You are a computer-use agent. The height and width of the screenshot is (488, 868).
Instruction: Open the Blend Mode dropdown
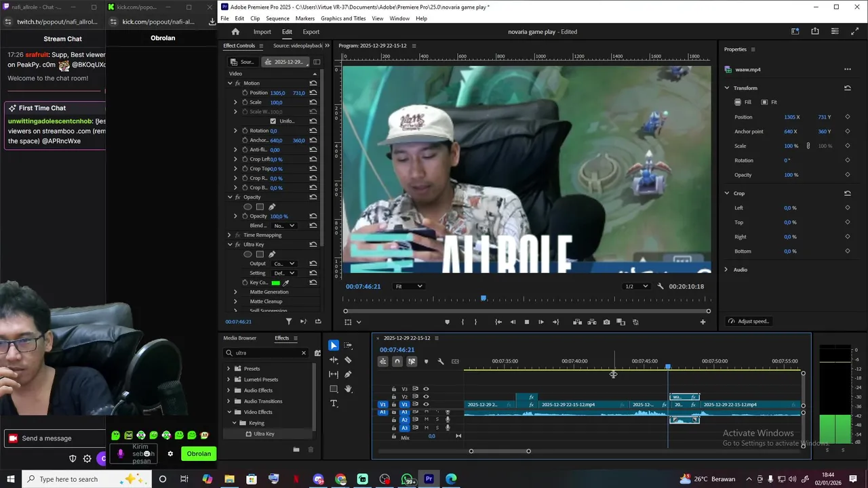coord(283,226)
